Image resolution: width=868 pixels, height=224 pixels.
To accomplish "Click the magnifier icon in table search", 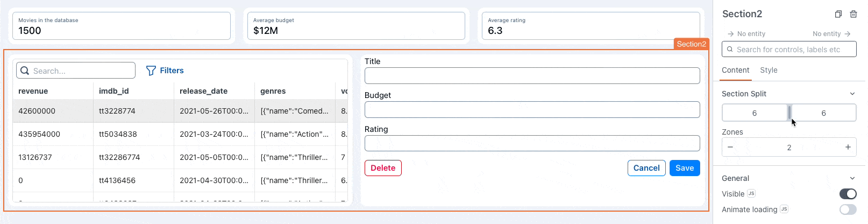I will click(25, 71).
